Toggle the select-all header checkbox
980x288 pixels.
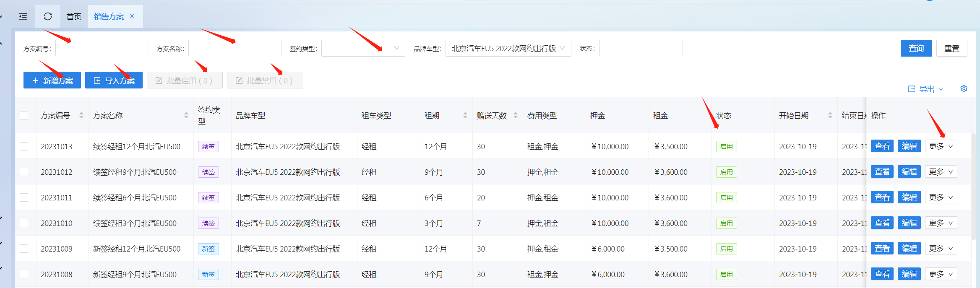pyautogui.click(x=24, y=116)
